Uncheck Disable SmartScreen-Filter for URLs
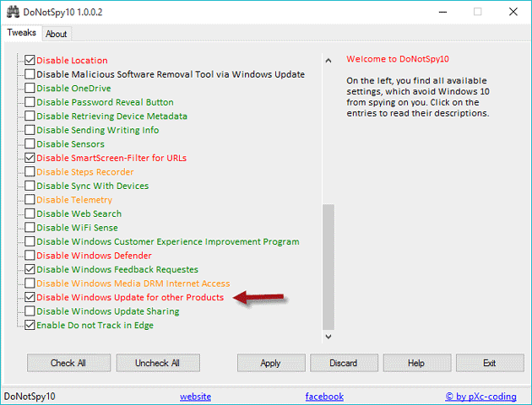The width and height of the screenshot is (532, 405). pyautogui.click(x=30, y=158)
